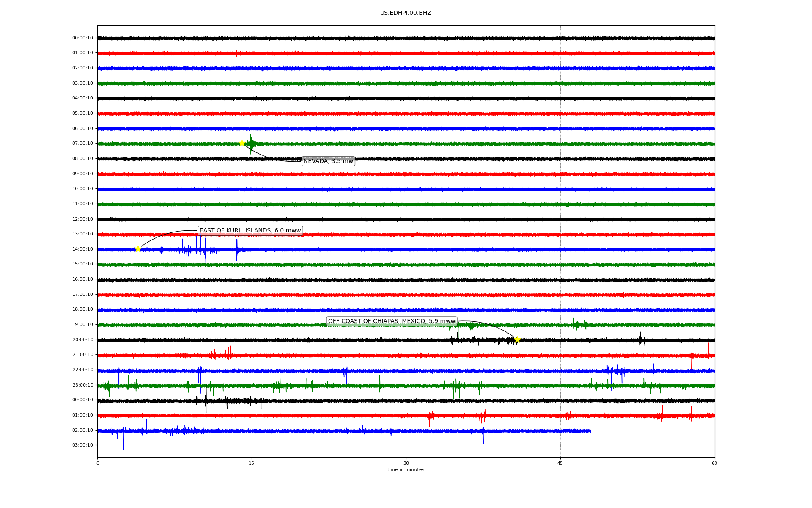This screenshot has width=812, height=508.
Task: Click the 15:00:10 row time label
Action: click(82, 264)
